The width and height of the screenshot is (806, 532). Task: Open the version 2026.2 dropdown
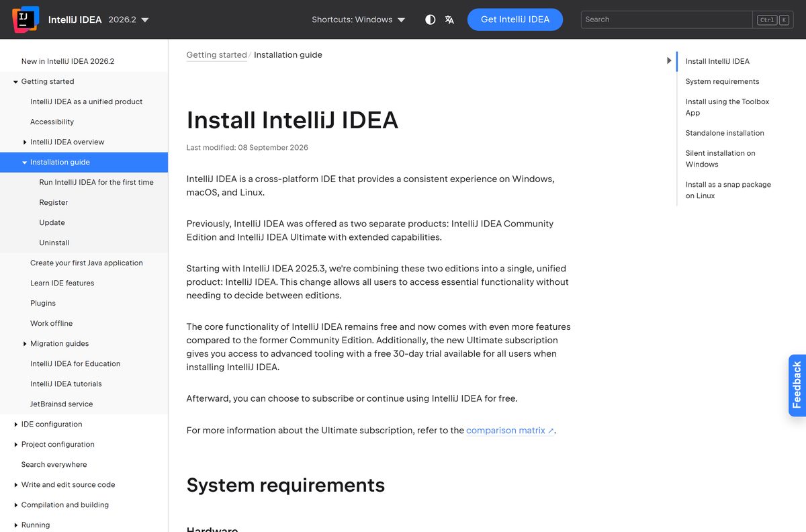tap(128, 19)
